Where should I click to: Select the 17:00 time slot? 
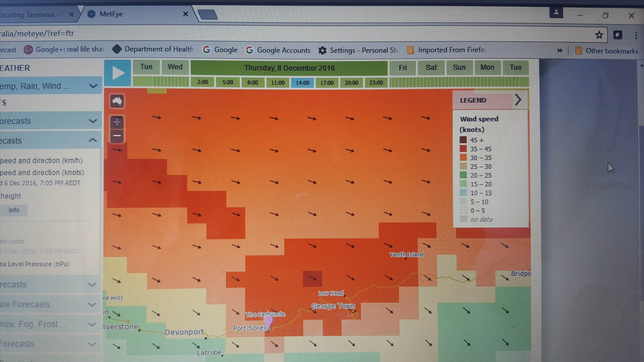[x=327, y=83]
